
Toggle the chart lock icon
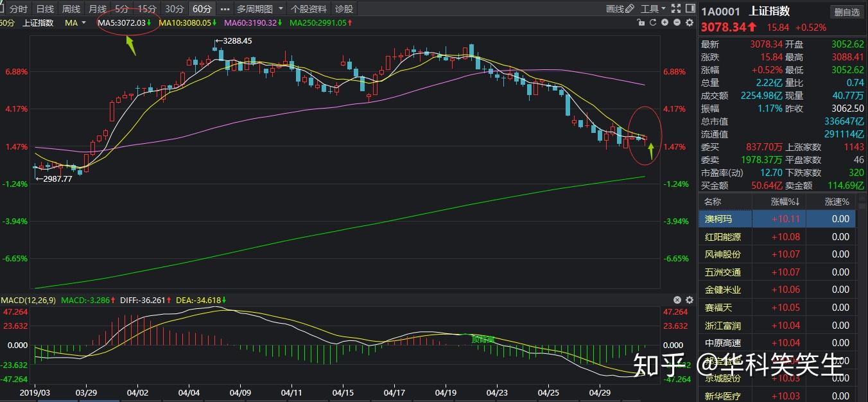coord(640,22)
